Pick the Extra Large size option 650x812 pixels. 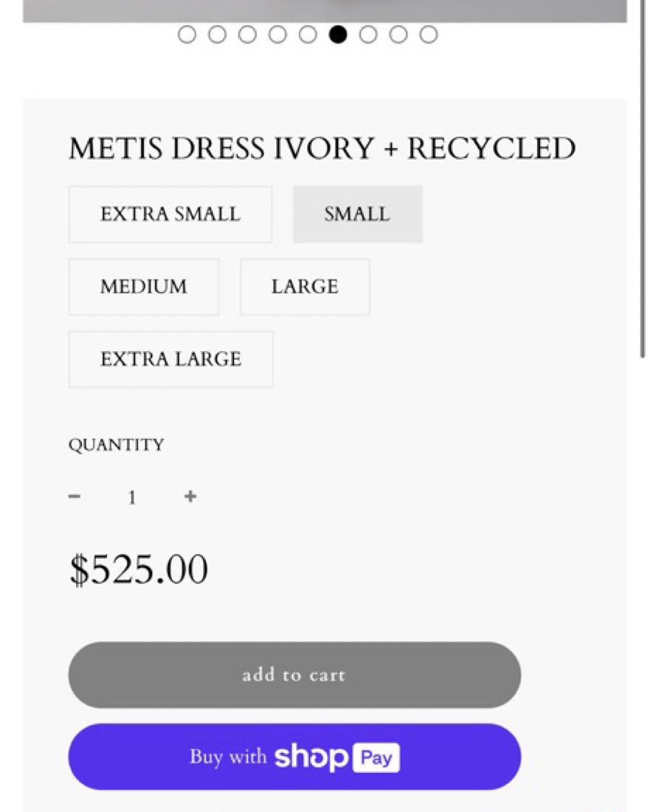171,359
